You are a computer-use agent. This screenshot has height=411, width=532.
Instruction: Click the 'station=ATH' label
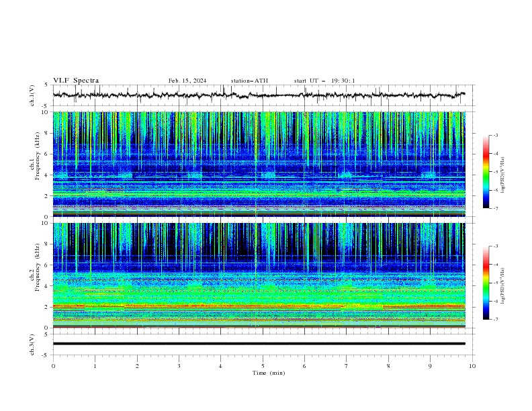click(x=249, y=81)
